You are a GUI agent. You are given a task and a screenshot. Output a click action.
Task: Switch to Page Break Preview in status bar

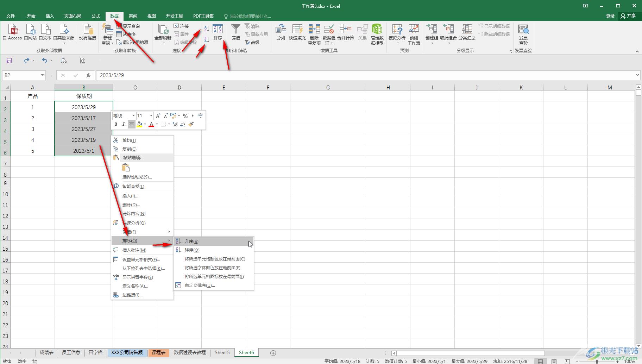pyautogui.click(x=567, y=361)
